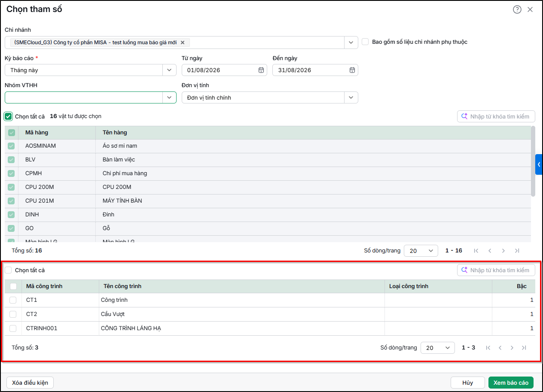Change rows per page for công trình
543x392 pixels.
coord(437,348)
